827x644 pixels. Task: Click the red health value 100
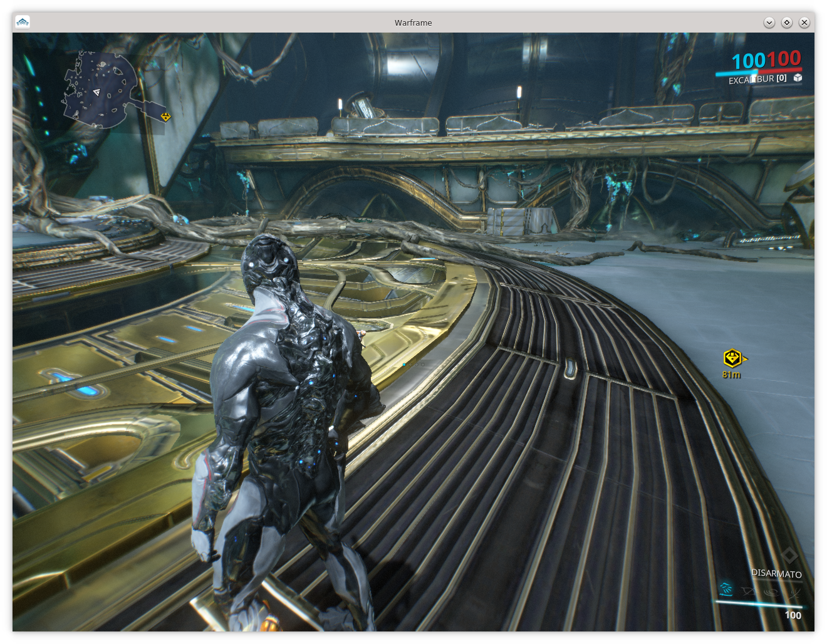pyautogui.click(x=784, y=58)
